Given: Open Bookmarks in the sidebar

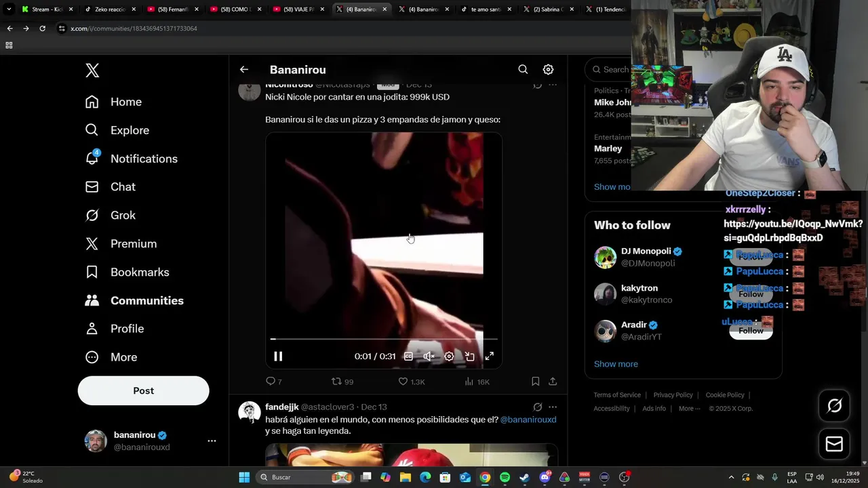Looking at the screenshot, I should pos(127,272).
